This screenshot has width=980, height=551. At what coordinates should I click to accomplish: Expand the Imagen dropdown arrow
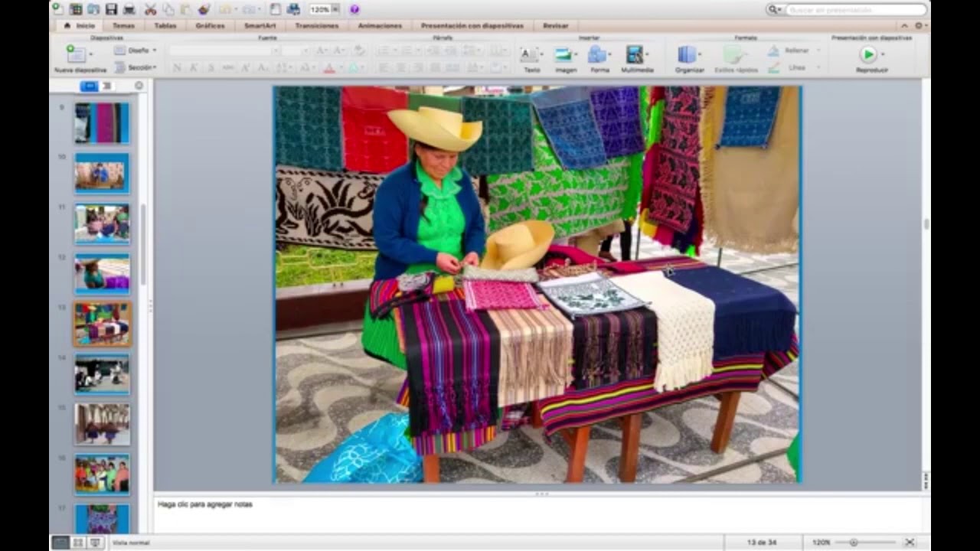pos(577,54)
